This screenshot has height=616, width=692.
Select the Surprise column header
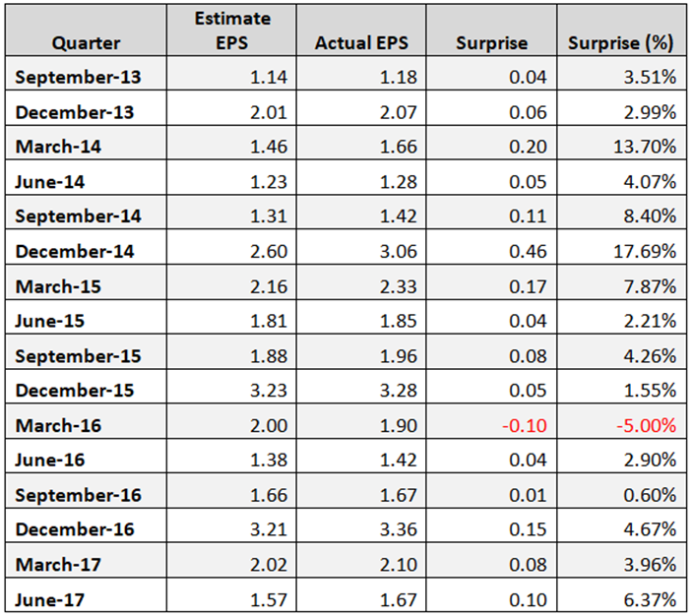tap(491, 31)
